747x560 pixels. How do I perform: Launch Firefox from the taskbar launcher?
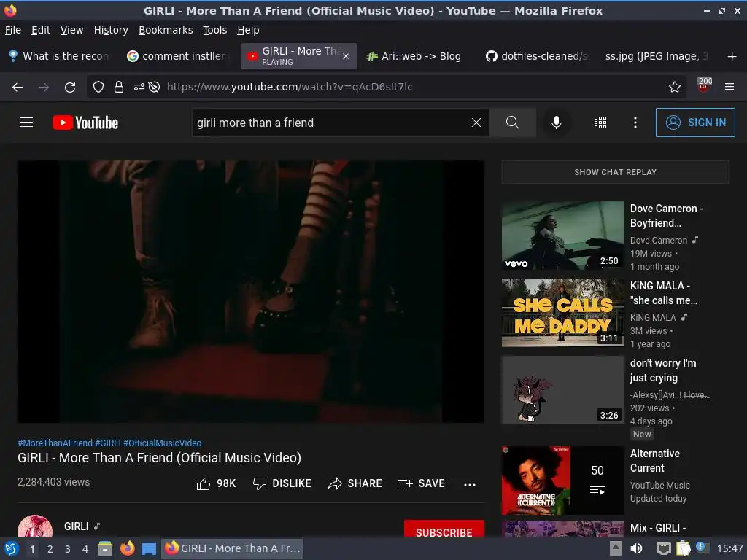pyautogui.click(x=127, y=548)
